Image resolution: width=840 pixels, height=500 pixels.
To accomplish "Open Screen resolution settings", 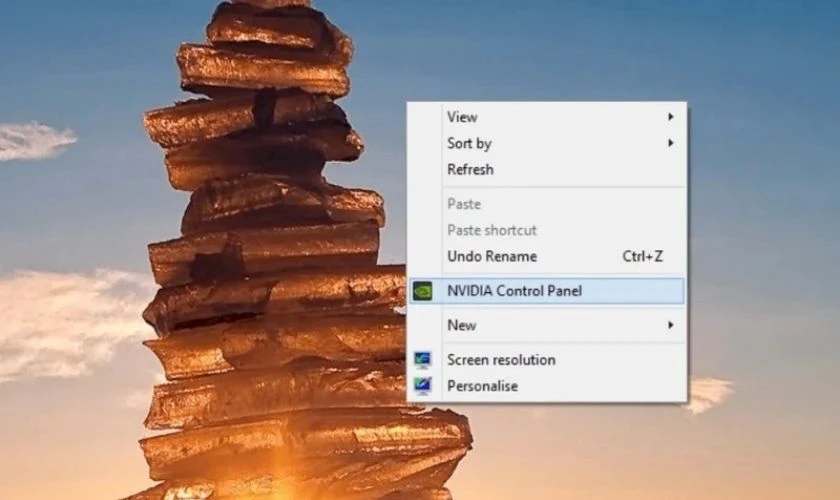I will (546, 360).
